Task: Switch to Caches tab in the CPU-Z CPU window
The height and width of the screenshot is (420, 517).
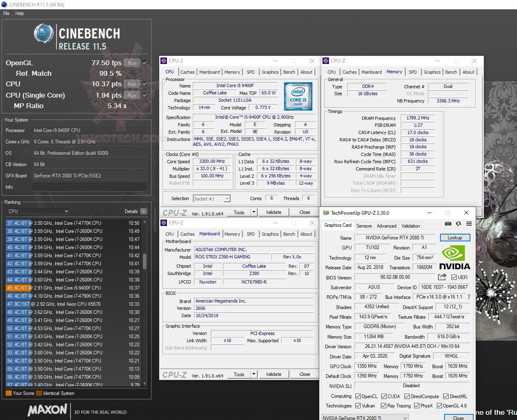Action: pos(188,72)
